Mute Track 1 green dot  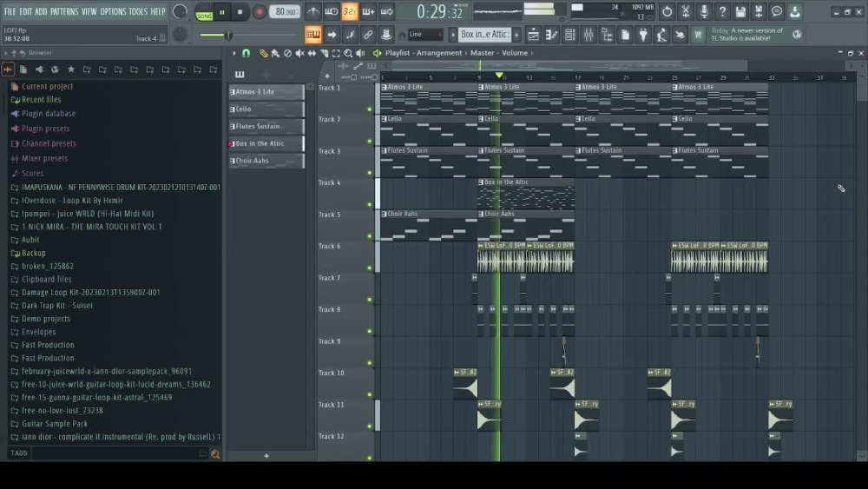(370, 109)
